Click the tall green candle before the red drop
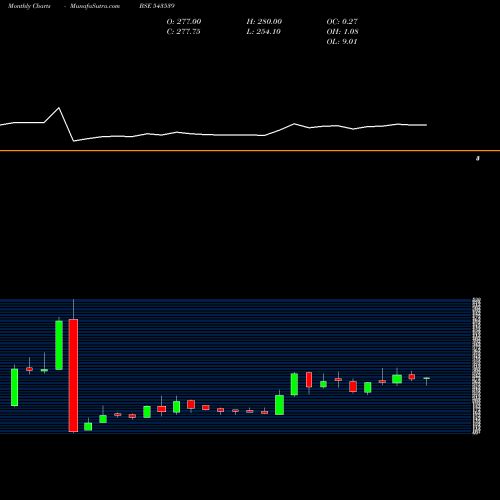The width and height of the screenshot is (500, 500). [x=59, y=345]
